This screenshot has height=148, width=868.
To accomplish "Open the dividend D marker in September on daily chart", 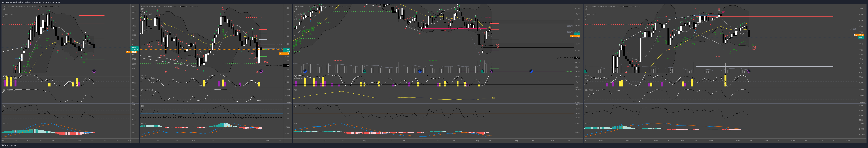I will coord(531,71).
